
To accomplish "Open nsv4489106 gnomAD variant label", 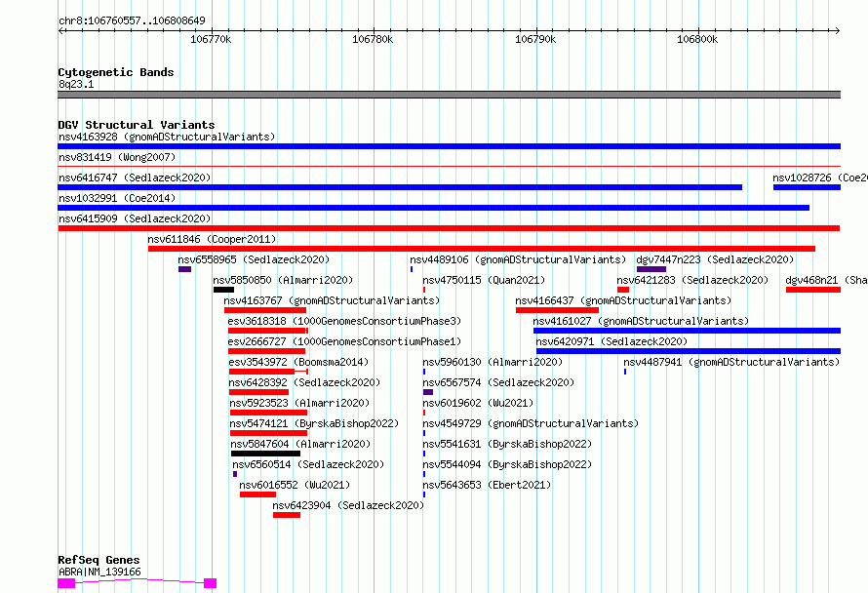I will pos(518,259).
